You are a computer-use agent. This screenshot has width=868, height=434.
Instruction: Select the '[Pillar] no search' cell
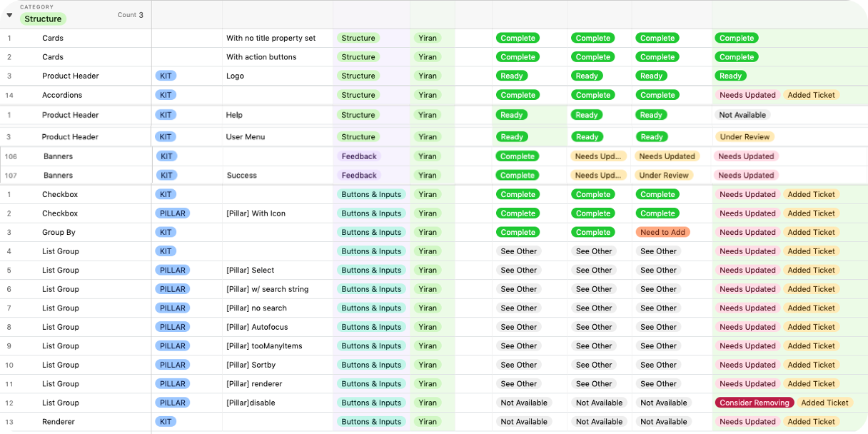(278, 308)
